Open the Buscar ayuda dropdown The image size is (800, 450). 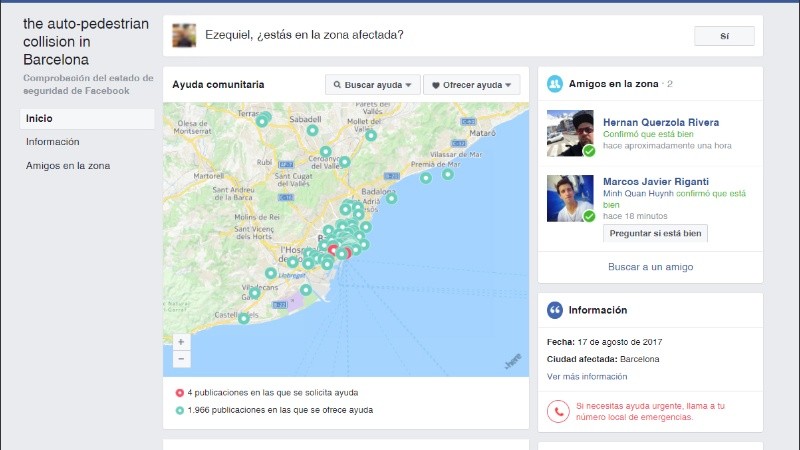372,85
